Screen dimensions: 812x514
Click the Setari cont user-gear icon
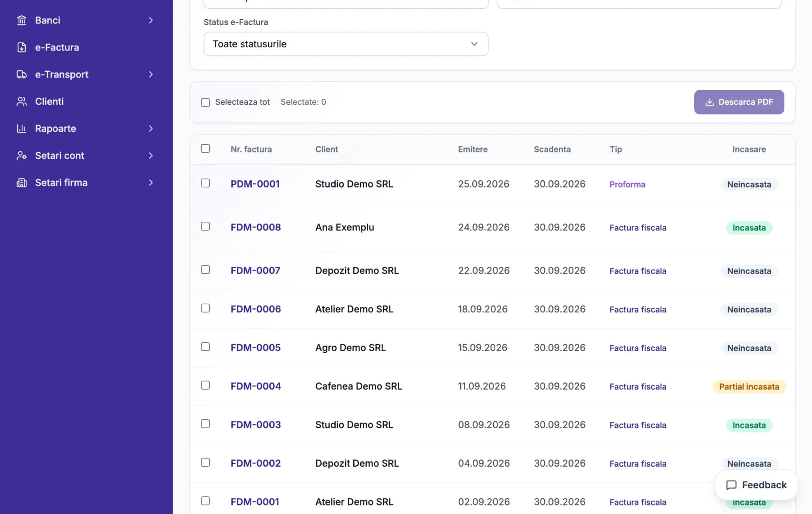(22, 156)
